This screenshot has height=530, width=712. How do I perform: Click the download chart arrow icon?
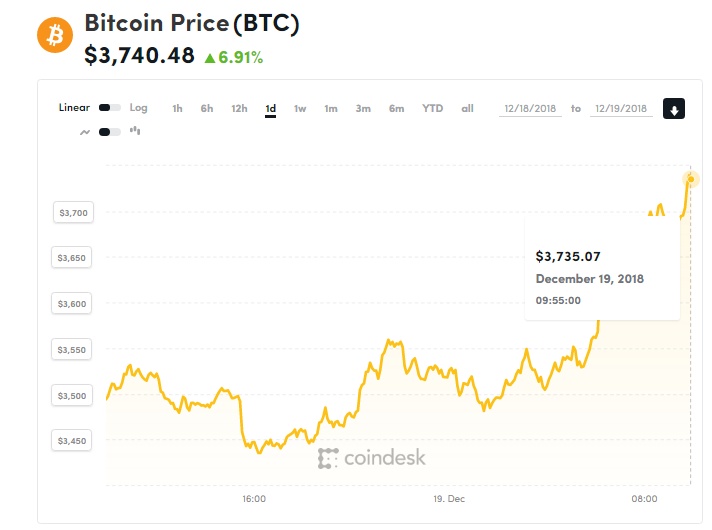pos(673,109)
